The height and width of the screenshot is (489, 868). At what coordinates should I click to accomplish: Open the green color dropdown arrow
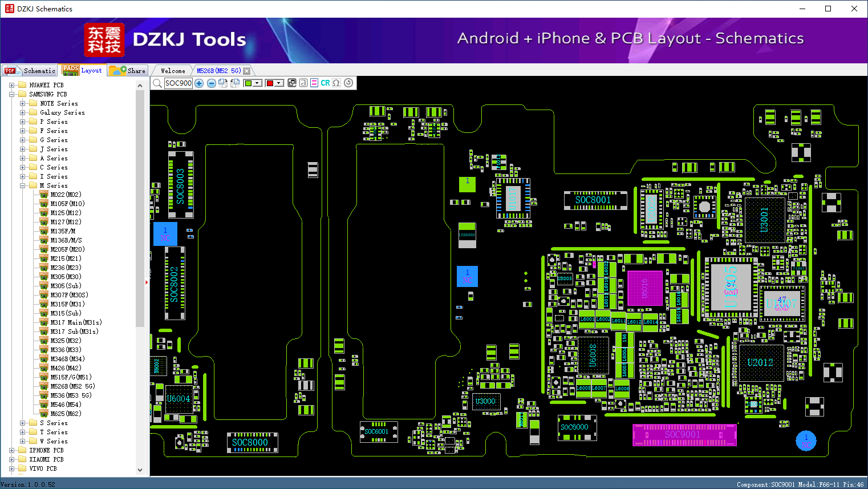[x=257, y=83]
